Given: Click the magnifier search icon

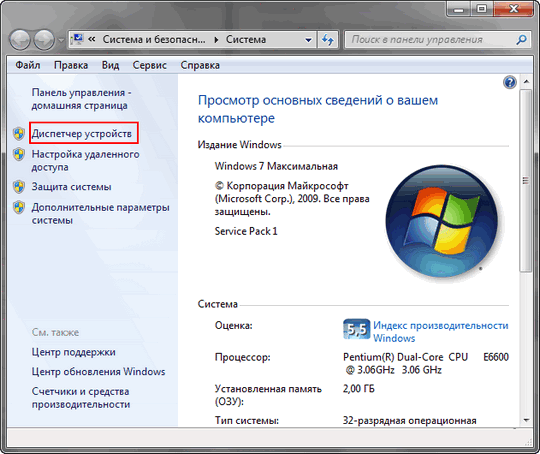Looking at the screenshot, I should [x=521, y=40].
